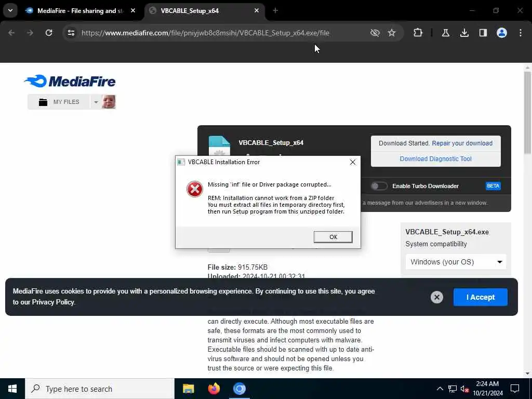
Task: Click the Type here to search box
Action: coord(100,389)
